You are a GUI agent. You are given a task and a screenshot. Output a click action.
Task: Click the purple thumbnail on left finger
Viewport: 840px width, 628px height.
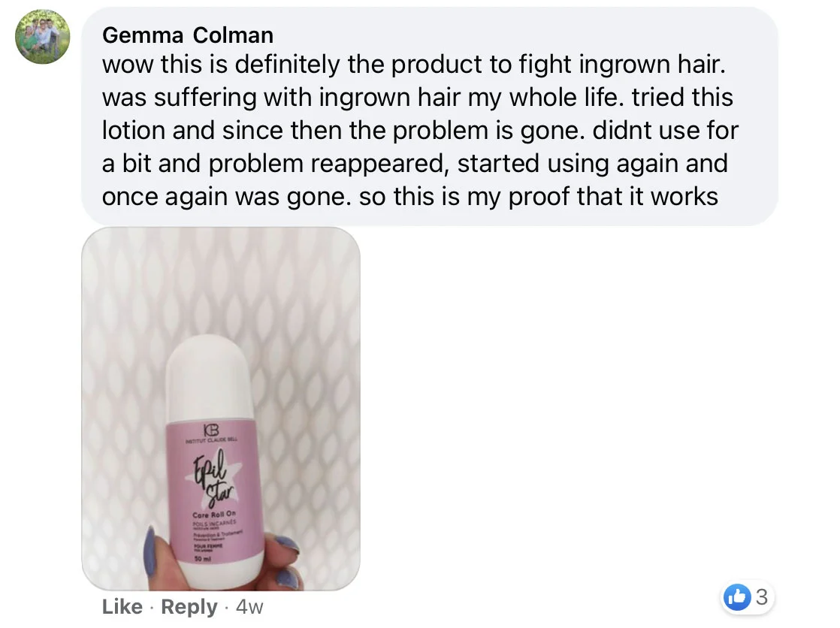[x=150, y=551]
